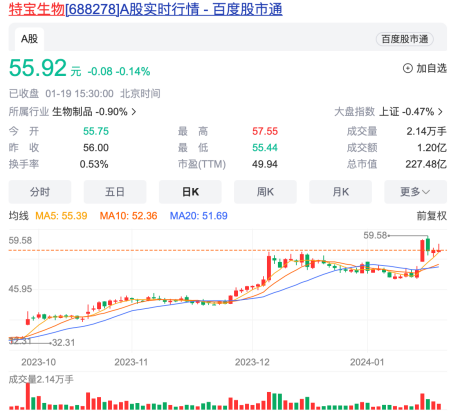Click the 总市值 value 227.48亿

point(426,164)
